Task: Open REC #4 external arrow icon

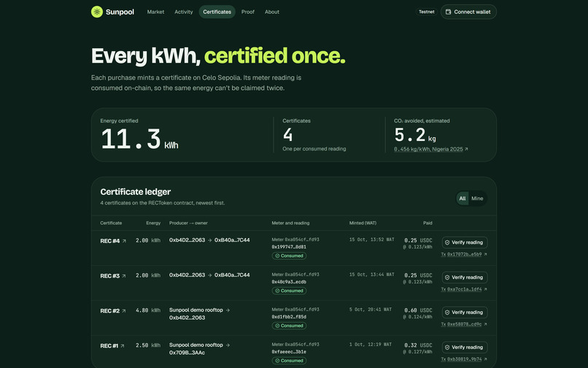Action: pyautogui.click(x=124, y=241)
